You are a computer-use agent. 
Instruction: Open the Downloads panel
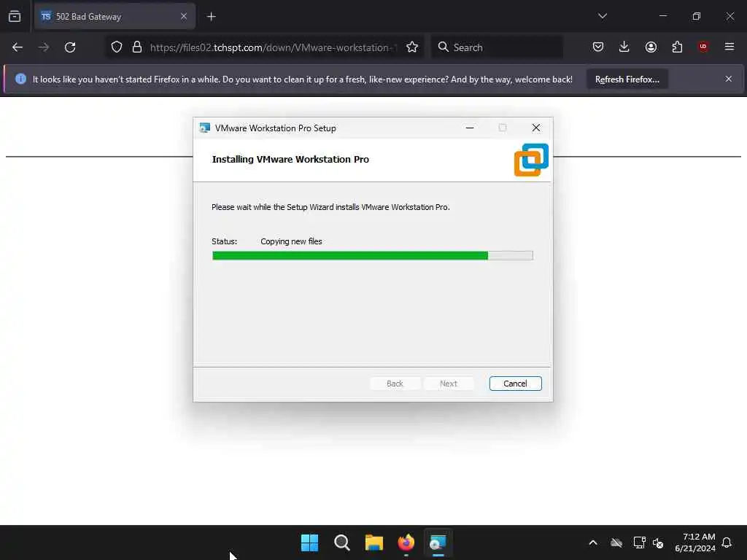624,47
